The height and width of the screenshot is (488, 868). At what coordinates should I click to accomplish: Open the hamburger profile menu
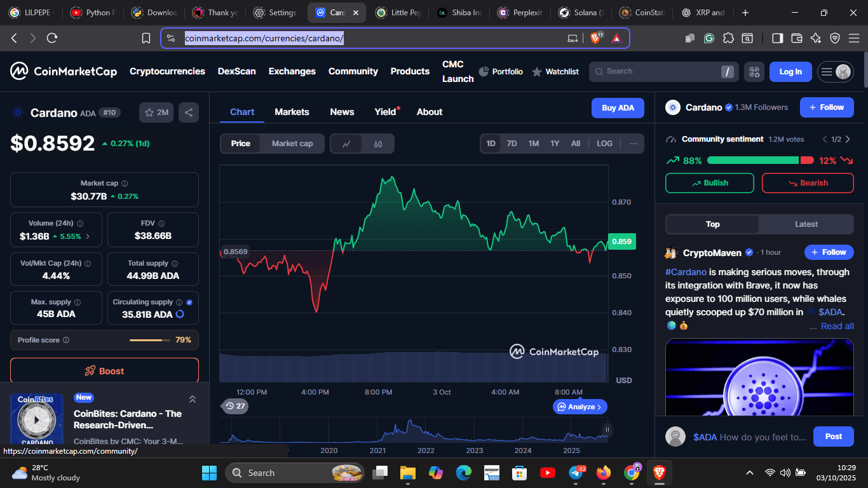(x=835, y=72)
